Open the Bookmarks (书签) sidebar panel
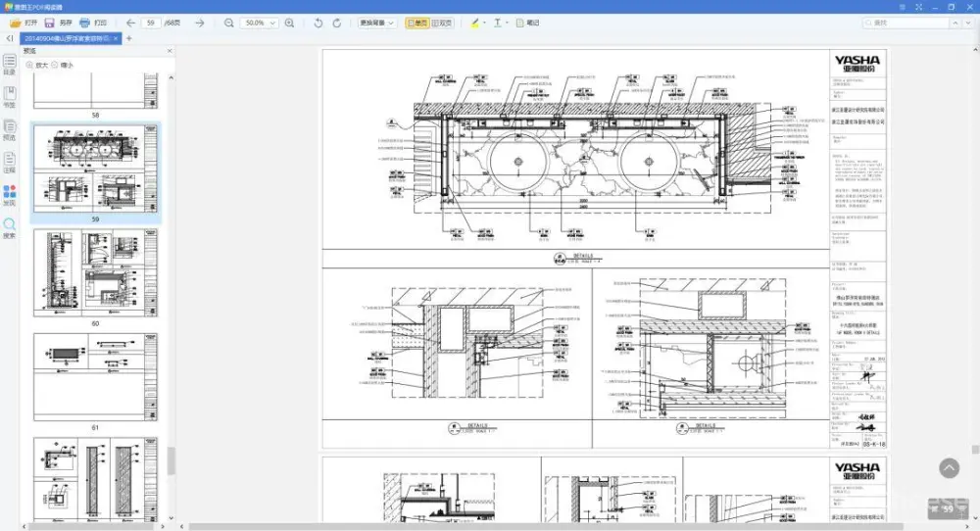The image size is (980, 531). [x=10, y=93]
